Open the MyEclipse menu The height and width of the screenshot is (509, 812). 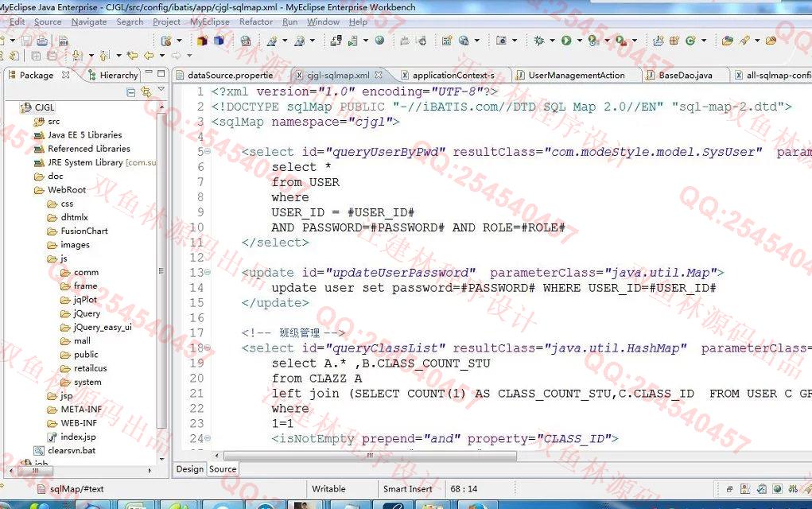point(209,21)
